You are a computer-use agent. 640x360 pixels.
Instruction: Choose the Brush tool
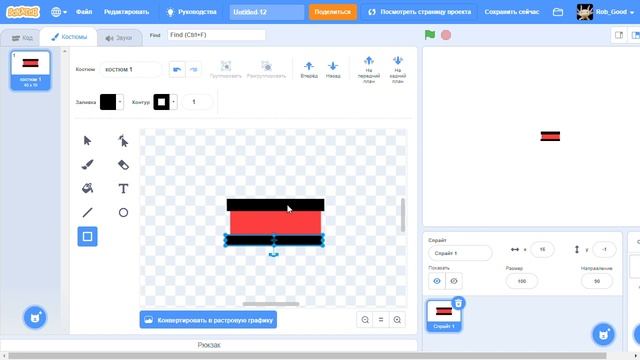[87, 164]
